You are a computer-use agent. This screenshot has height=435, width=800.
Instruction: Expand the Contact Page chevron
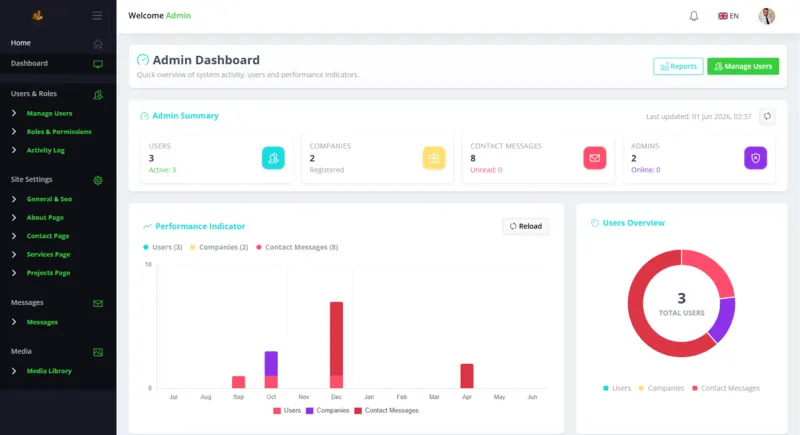[14, 236]
